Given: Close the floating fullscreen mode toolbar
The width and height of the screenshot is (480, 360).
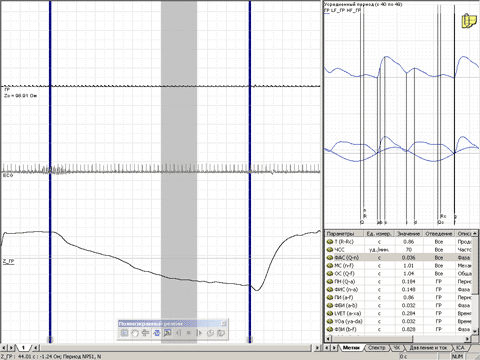Looking at the screenshot, I should pyautogui.click(x=224, y=323).
